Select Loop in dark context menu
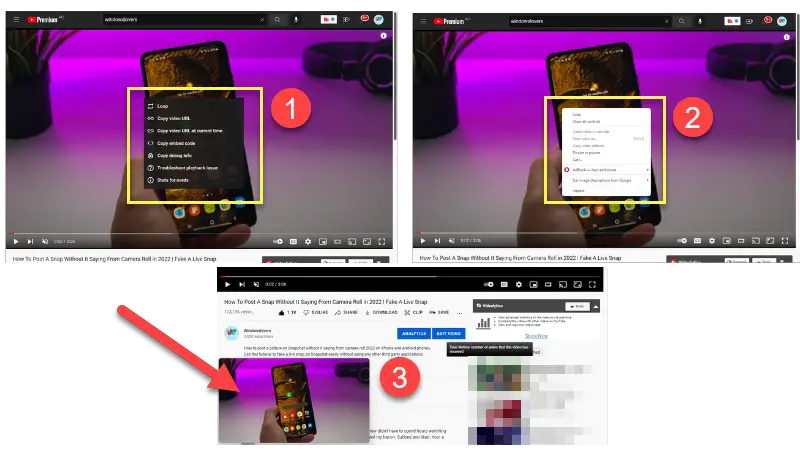Image resolution: width=800 pixels, height=450 pixels. 194,106
